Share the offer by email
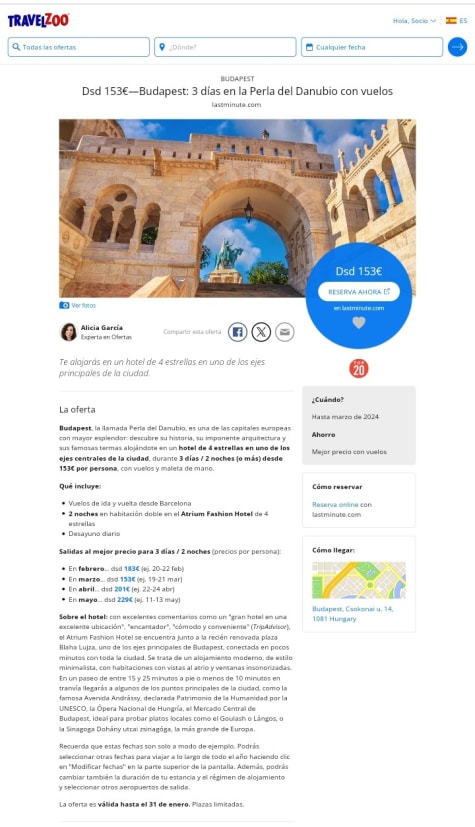This screenshot has width=475, height=827. [x=285, y=332]
